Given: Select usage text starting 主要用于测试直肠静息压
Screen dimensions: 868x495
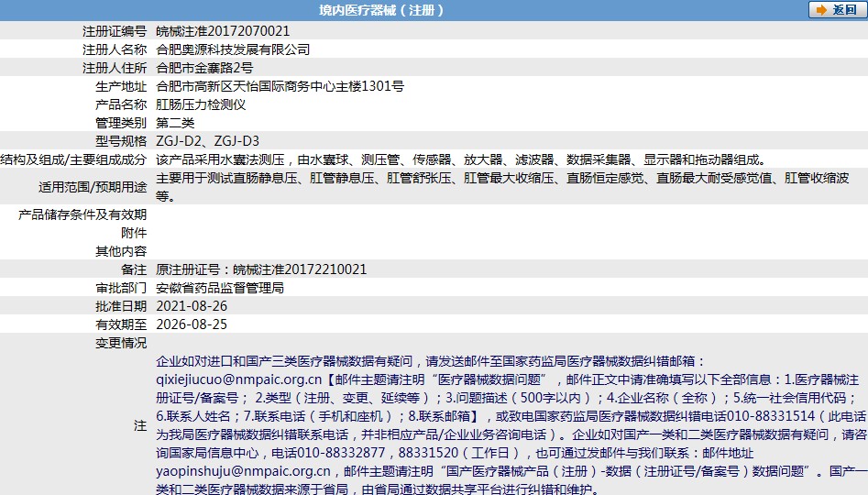Looking at the screenshot, I should click(502, 187).
